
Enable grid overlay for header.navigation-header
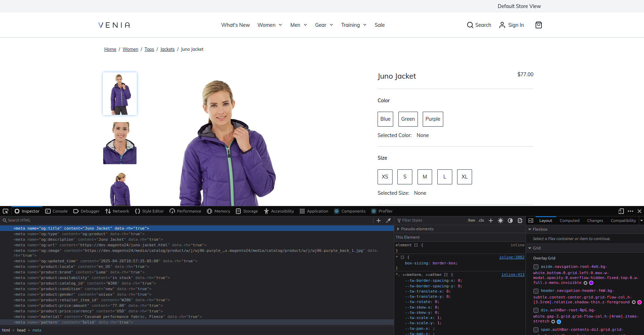536,291
